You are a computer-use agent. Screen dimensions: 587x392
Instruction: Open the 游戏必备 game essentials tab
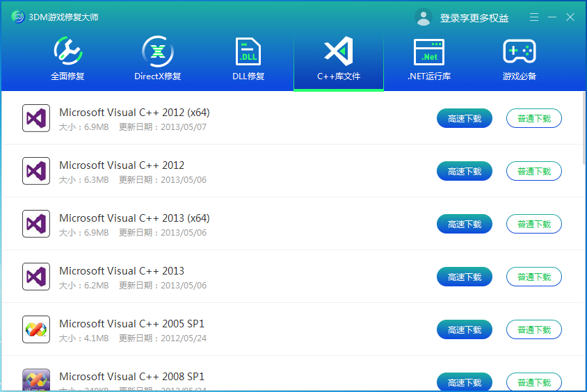point(520,59)
